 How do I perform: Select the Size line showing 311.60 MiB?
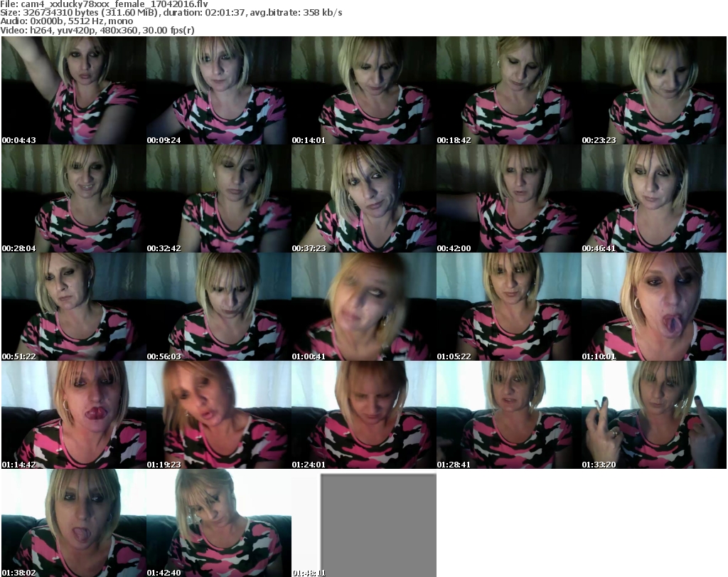coord(171,13)
